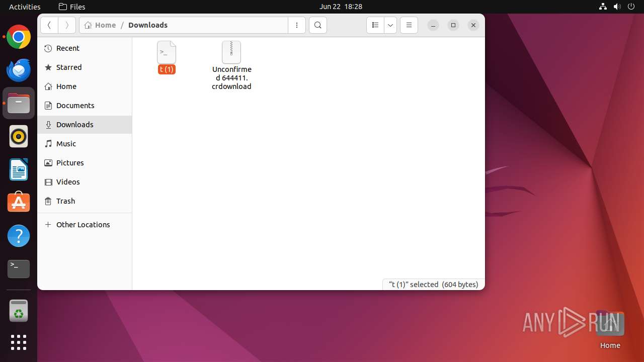Screen dimensions: 644x362
Task: Open Activities overview
Action: pyautogui.click(x=25, y=7)
